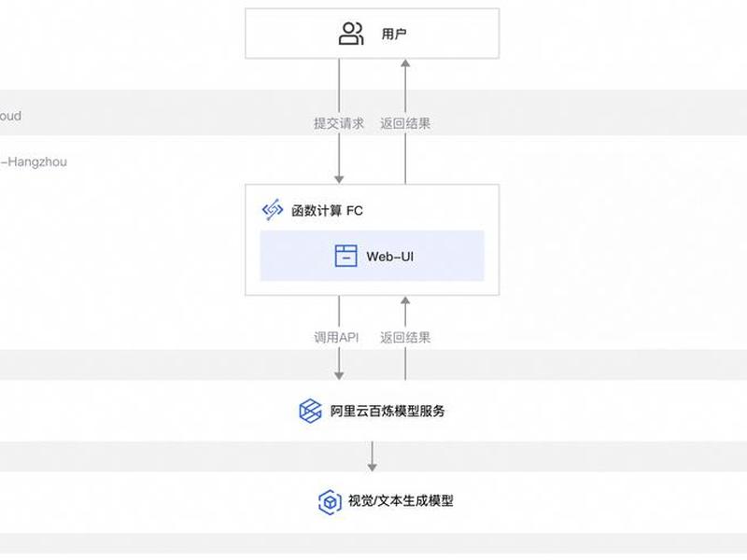Select the 阿里云百炼模型服务 text

388,411
